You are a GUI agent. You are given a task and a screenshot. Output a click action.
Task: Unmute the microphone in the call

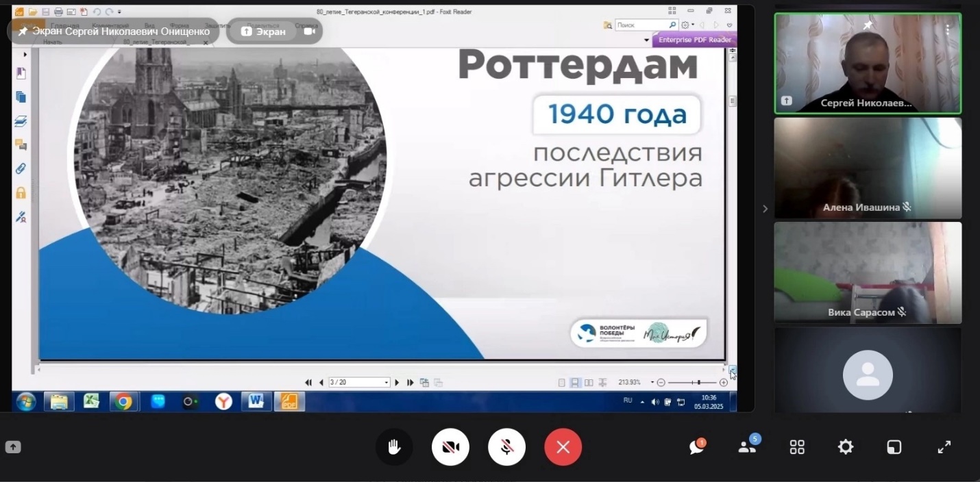[506, 447]
